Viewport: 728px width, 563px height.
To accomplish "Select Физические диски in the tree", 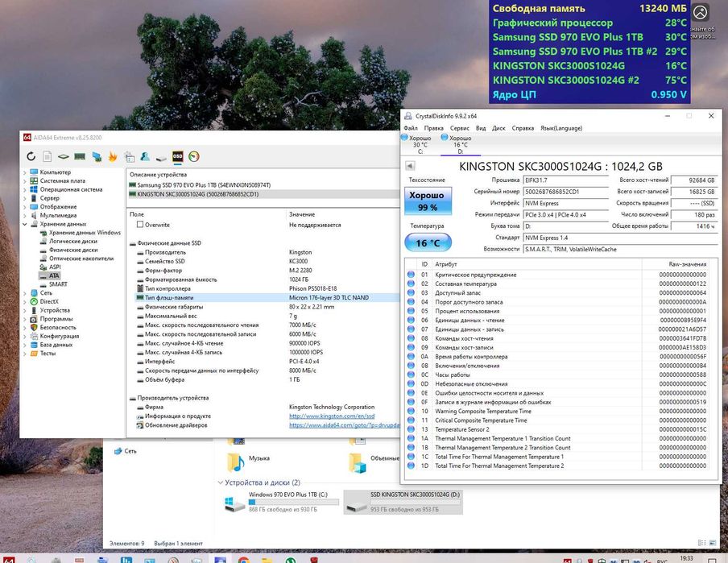I will tap(74, 250).
